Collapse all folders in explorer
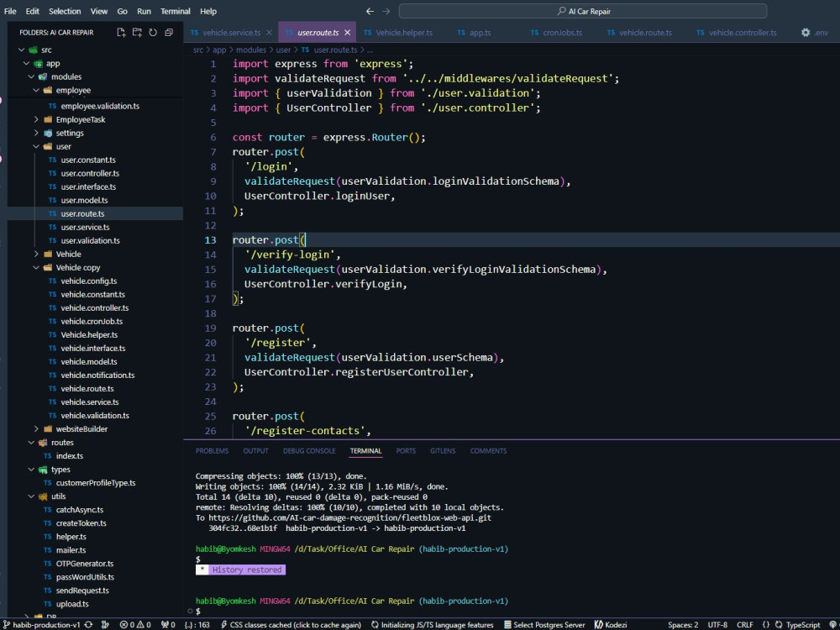 click(x=169, y=33)
